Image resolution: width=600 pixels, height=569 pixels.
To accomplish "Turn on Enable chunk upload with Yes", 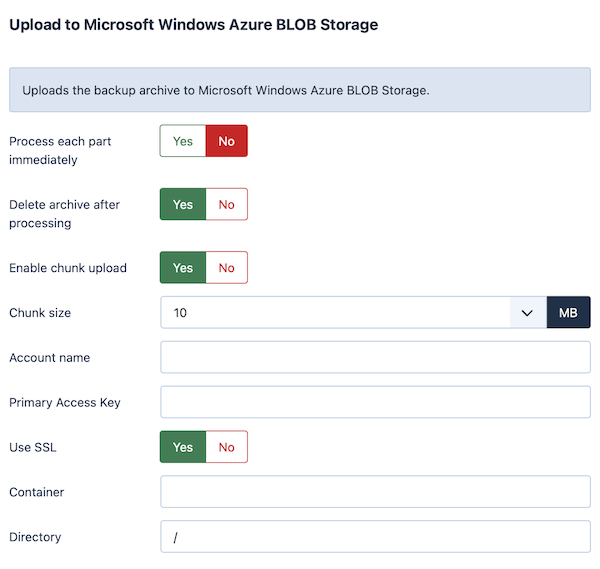I will coord(183,267).
